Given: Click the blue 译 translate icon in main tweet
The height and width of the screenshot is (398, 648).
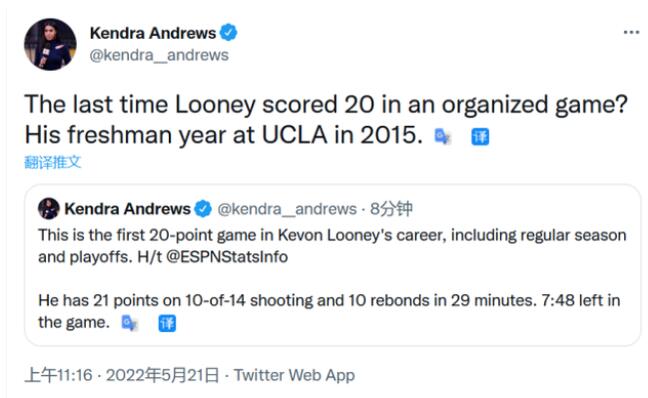Looking at the screenshot, I should coord(480,137).
